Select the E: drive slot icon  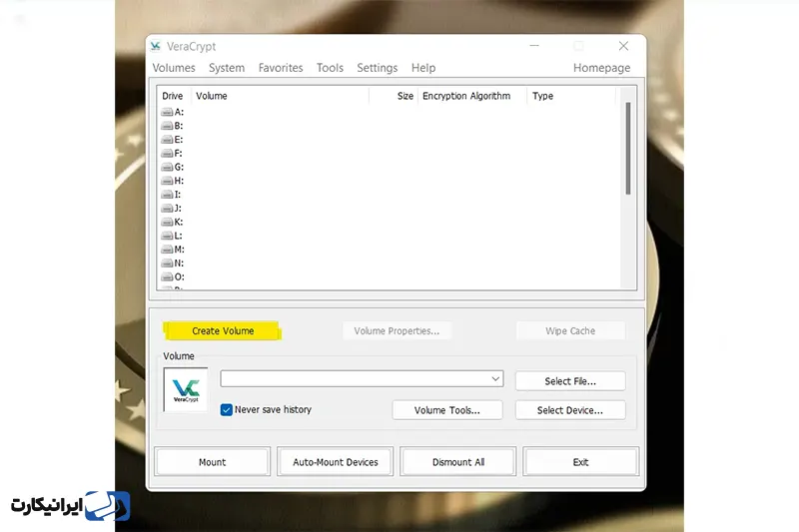tap(167, 140)
